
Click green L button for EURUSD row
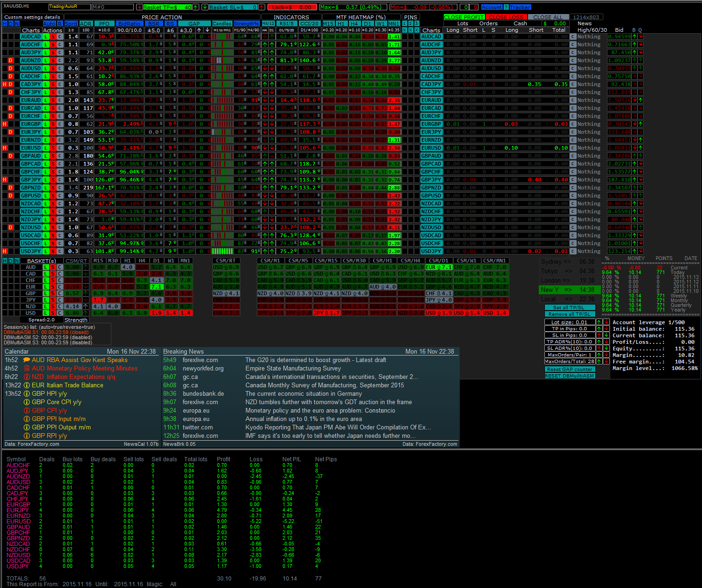[46, 148]
